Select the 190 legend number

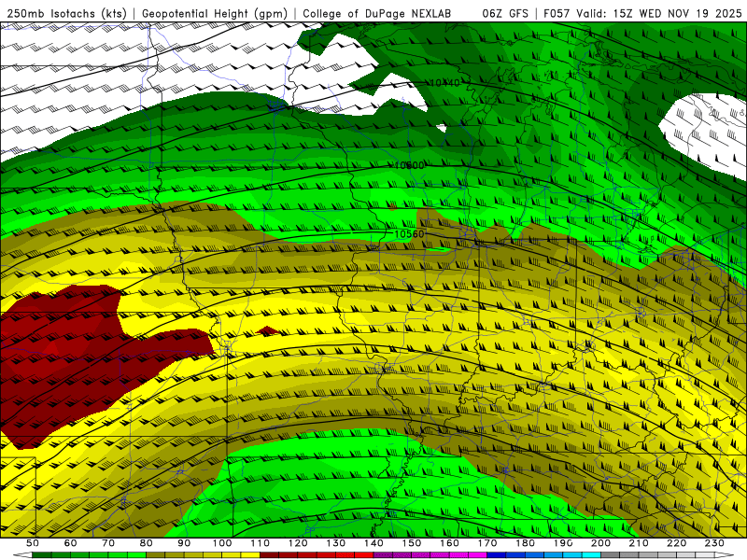[x=563, y=543]
